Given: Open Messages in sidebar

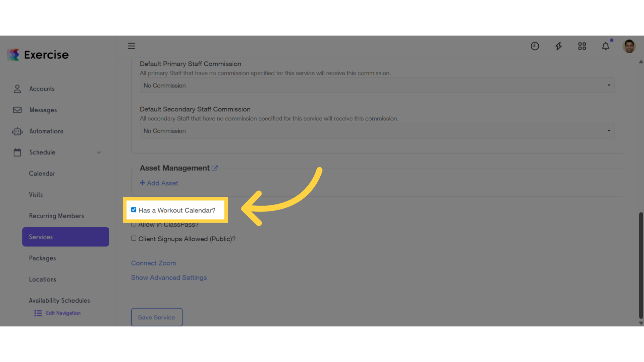Looking at the screenshot, I should pyautogui.click(x=43, y=110).
